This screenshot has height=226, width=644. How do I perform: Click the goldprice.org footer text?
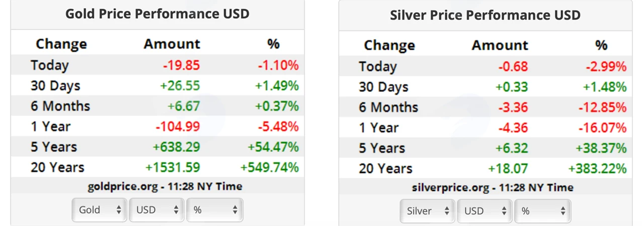click(165, 186)
